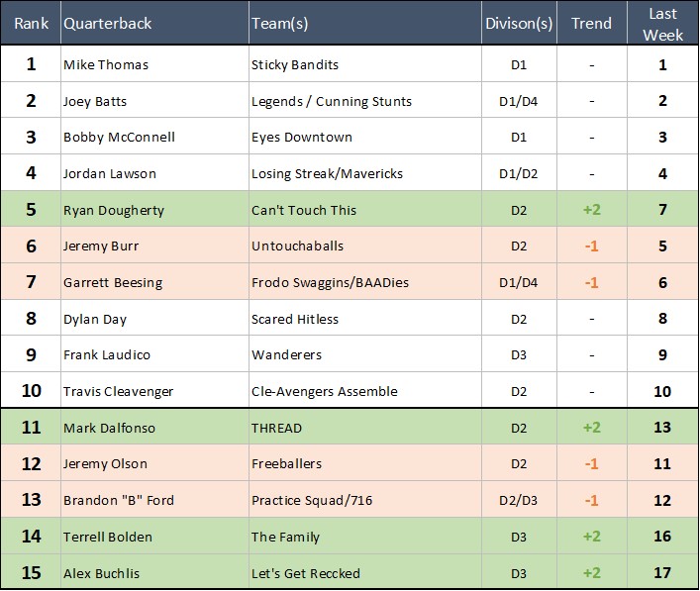The height and width of the screenshot is (591, 700).
Task: Select the Legends / Cunning Stunts team cell
Action: coord(331,101)
